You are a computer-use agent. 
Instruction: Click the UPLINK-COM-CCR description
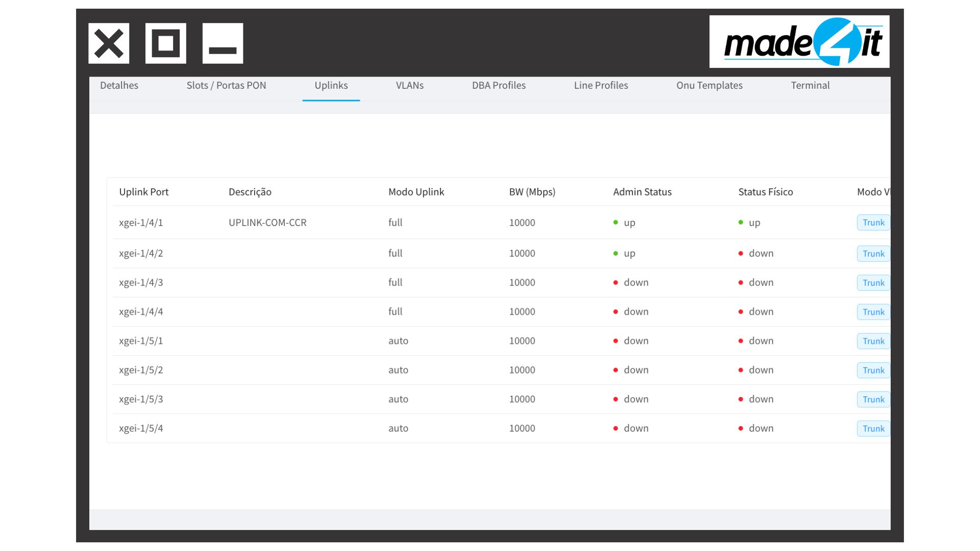[267, 223]
